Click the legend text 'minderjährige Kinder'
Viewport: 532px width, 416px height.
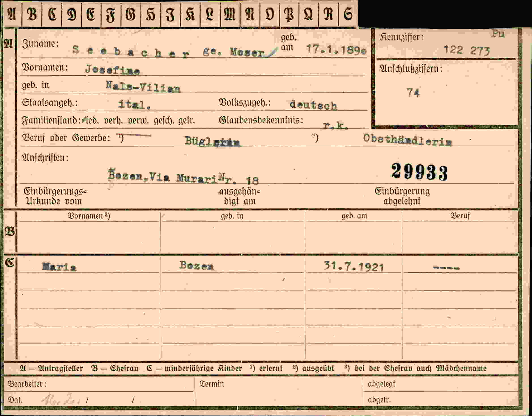[203, 368]
